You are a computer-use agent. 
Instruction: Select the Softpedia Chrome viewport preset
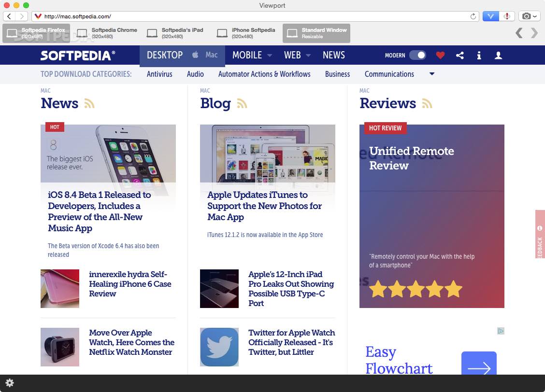[106, 33]
